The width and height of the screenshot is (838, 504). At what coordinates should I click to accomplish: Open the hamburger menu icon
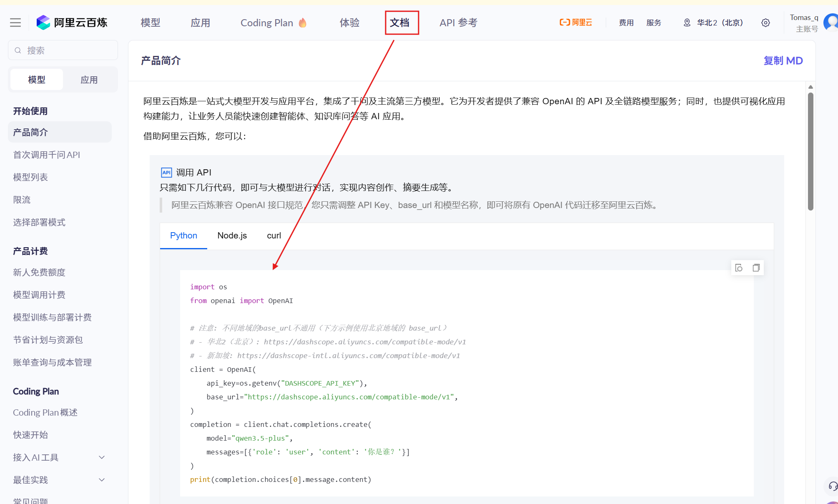coord(15,23)
